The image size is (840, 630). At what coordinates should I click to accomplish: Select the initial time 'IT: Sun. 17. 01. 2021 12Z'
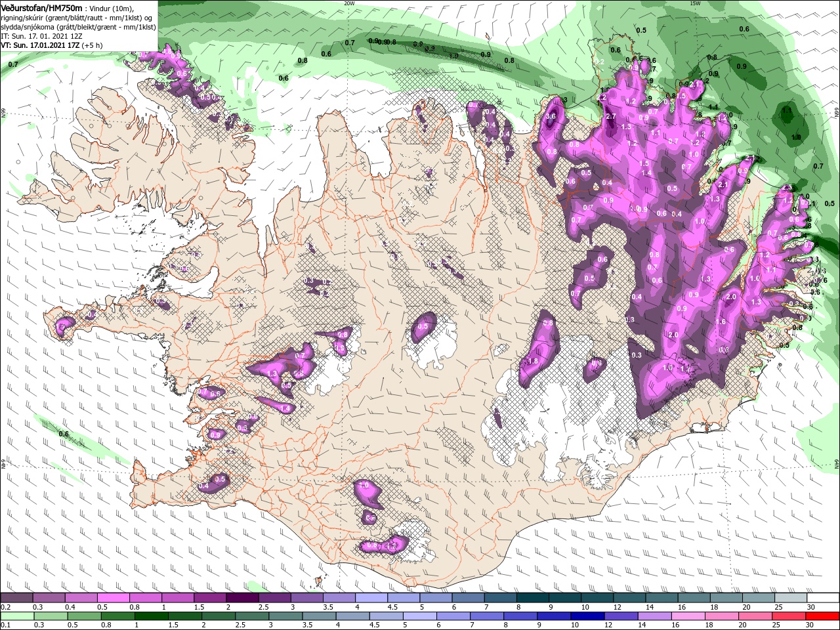tap(41, 36)
